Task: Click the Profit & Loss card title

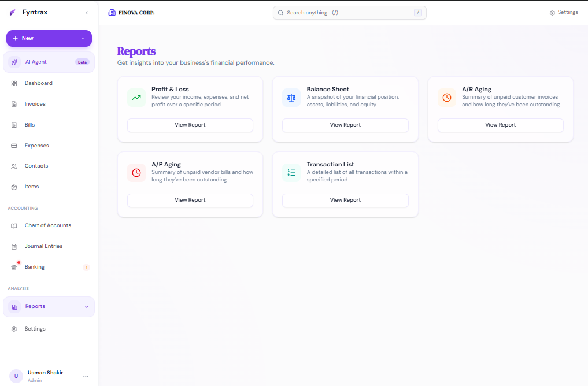Action: [170, 89]
